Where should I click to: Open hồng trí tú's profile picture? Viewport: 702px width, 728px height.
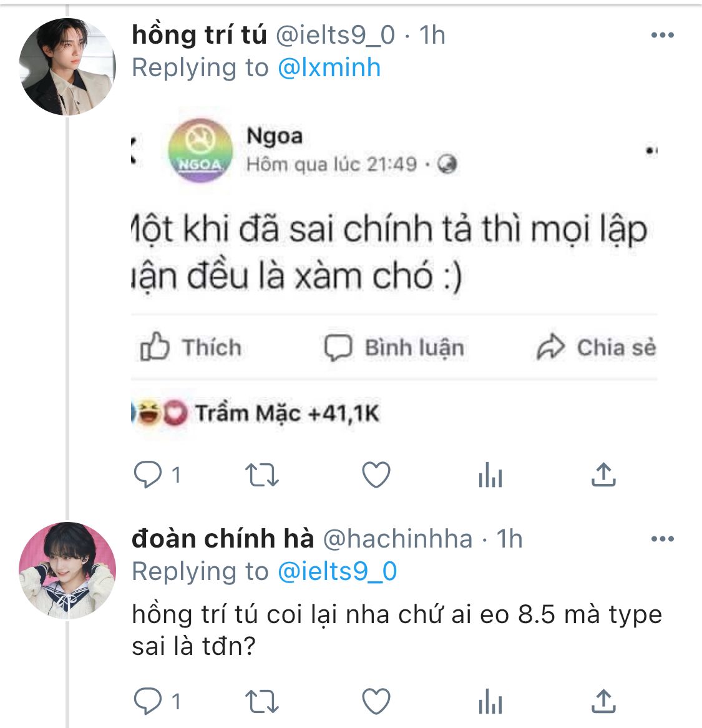click(67, 67)
